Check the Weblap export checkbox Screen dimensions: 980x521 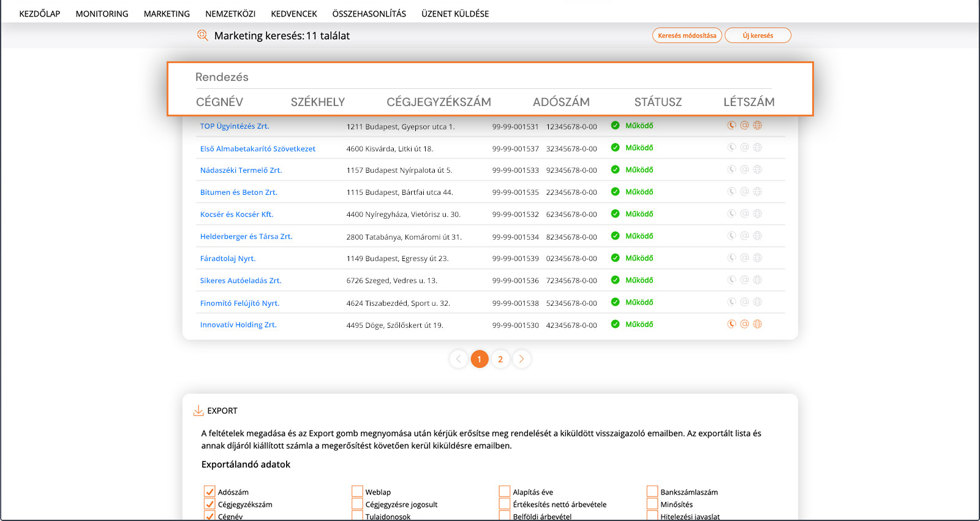point(357,492)
